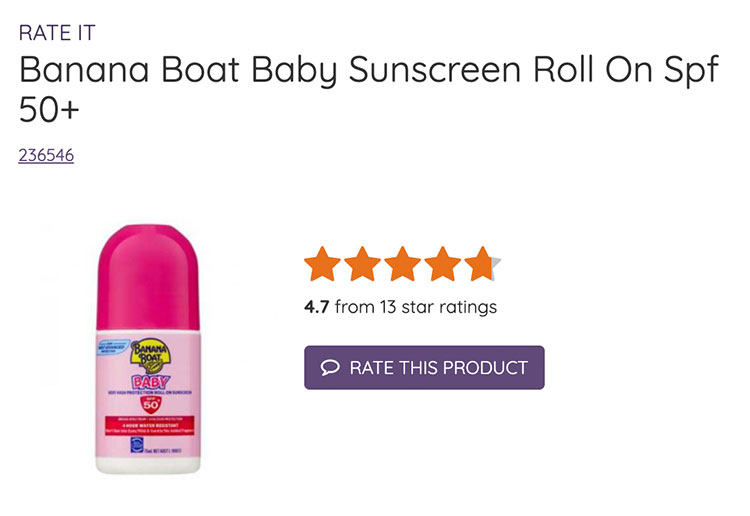Image resolution: width=750 pixels, height=516 pixels.
Task: Open the 236546 product ID link
Action: 46,155
